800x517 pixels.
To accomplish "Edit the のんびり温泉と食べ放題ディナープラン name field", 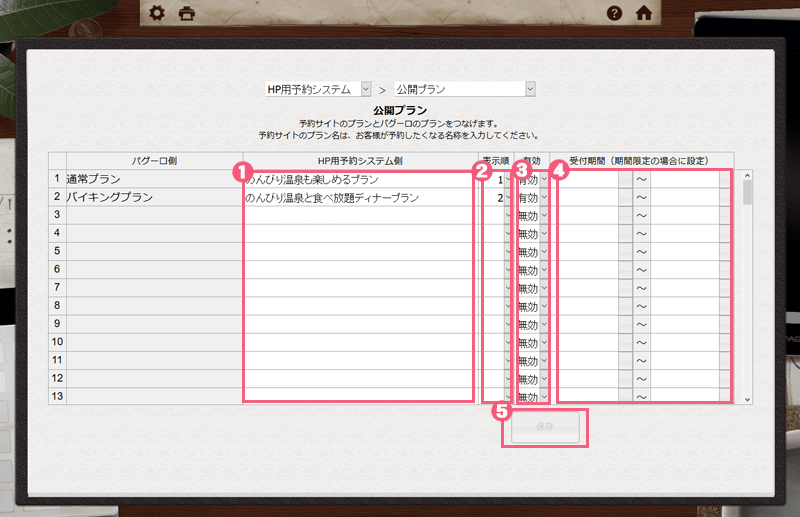I will pyautogui.click(x=360, y=198).
